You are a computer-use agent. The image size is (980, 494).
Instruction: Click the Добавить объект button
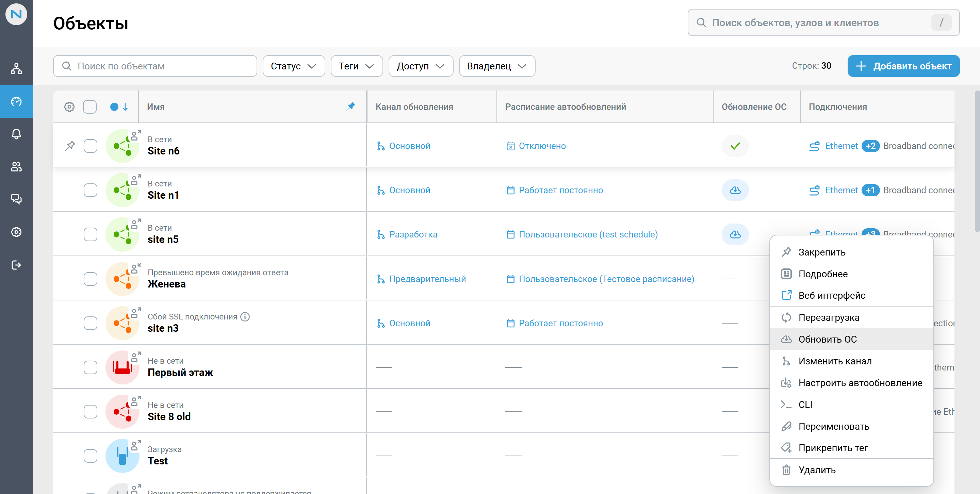tap(903, 66)
